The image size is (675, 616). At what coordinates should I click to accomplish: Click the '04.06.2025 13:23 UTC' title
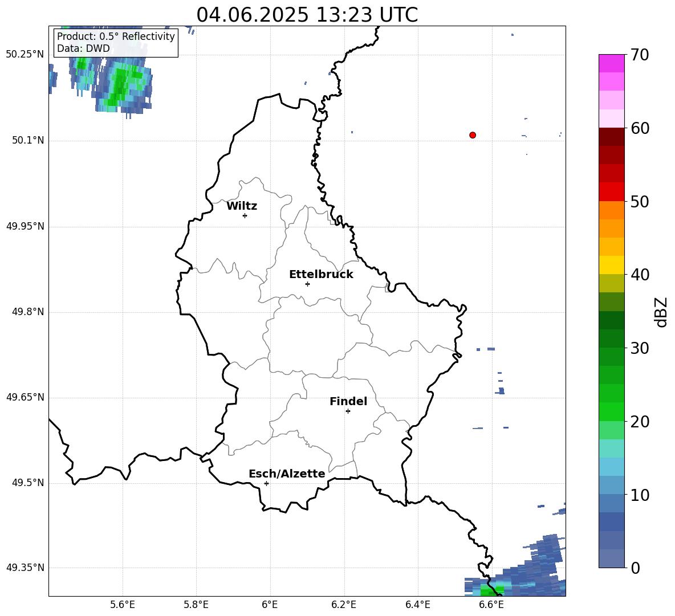point(307,15)
